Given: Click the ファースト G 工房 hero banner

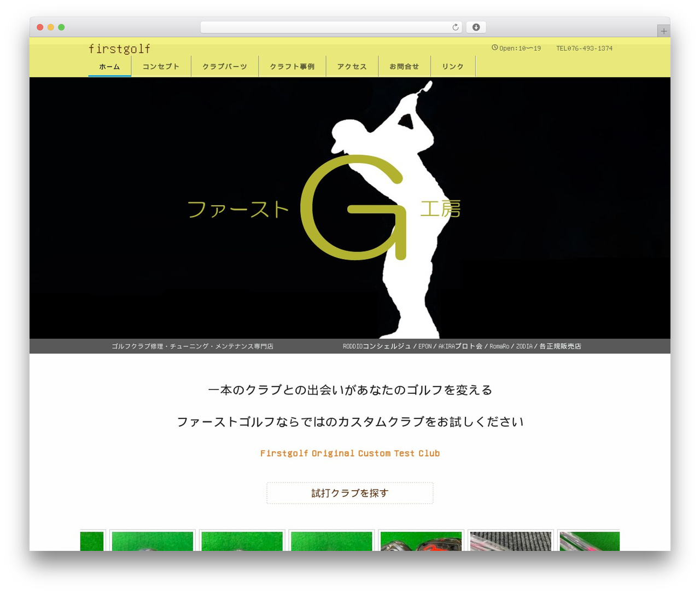Looking at the screenshot, I should (350, 208).
